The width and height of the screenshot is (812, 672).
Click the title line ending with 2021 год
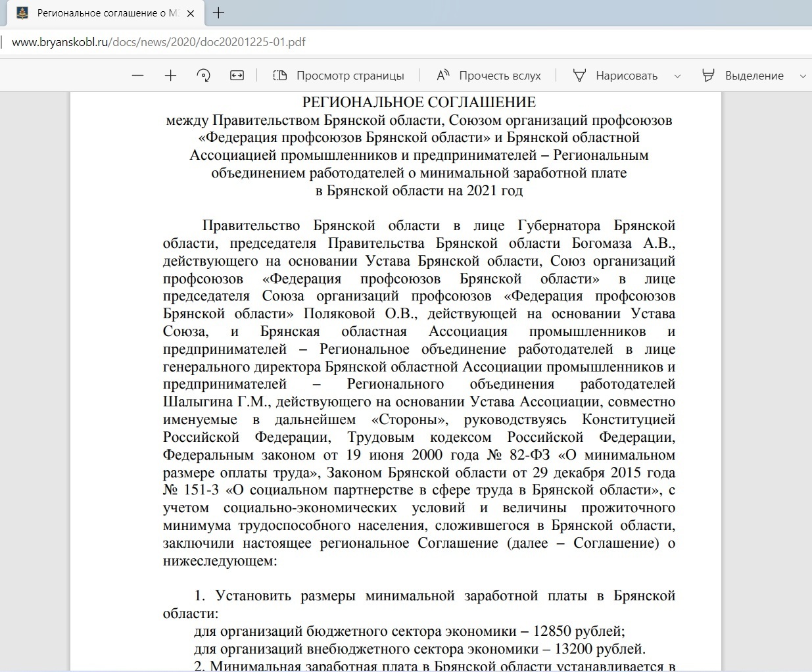419,191
